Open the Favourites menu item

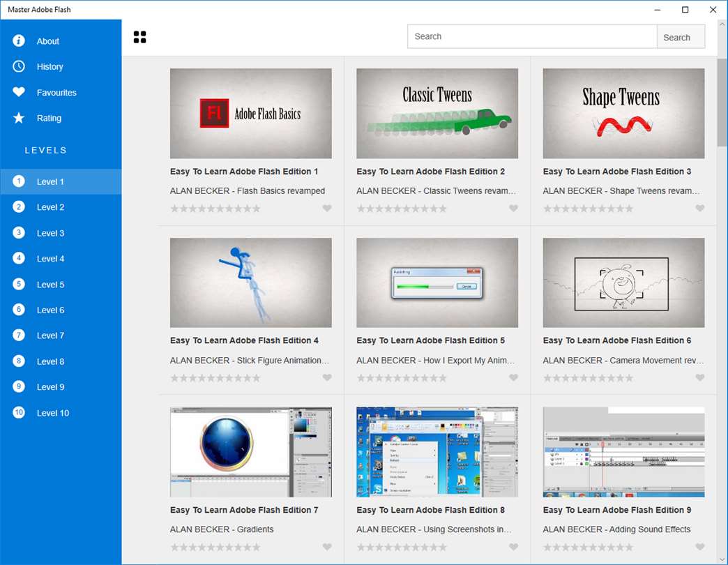[x=61, y=92]
